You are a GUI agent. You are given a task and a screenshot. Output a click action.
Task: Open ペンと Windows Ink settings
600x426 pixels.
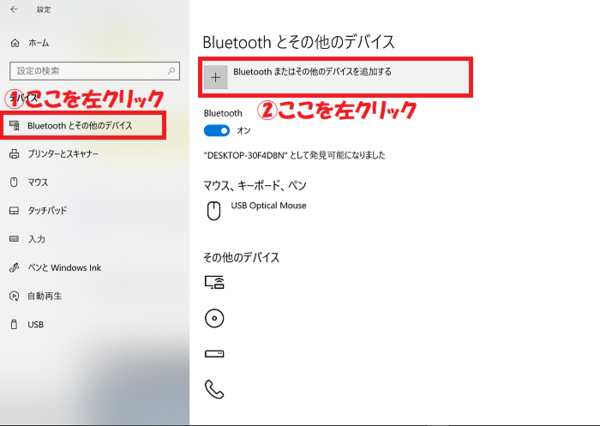[x=64, y=268]
